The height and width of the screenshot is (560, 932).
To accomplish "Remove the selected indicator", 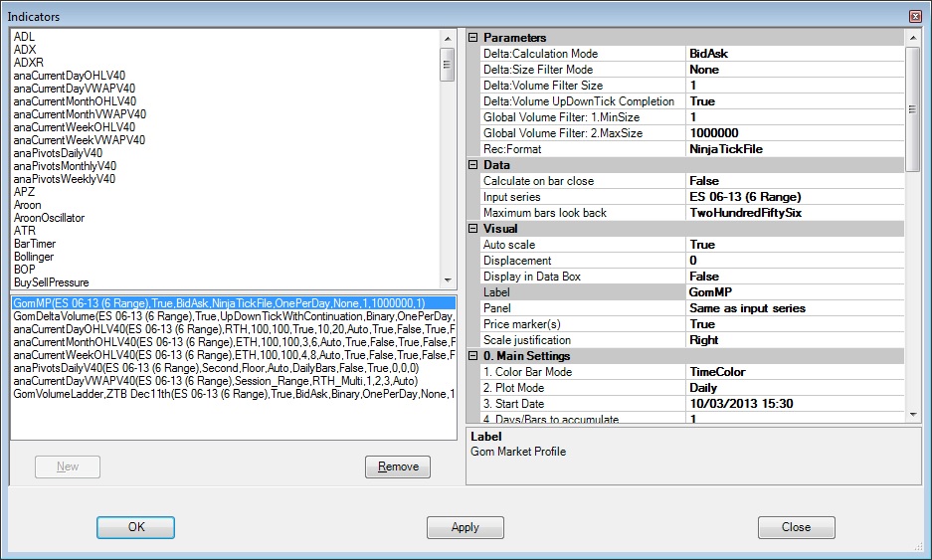I will 398,467.
